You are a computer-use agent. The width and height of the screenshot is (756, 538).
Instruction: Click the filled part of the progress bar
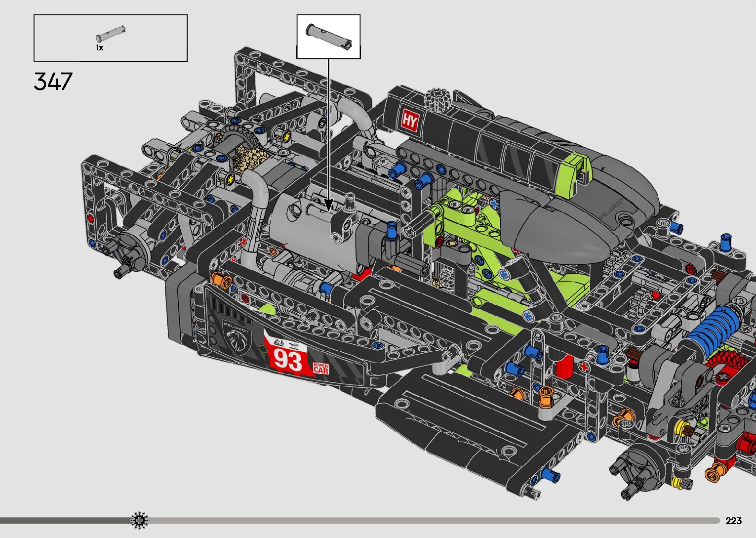[64, 520]
